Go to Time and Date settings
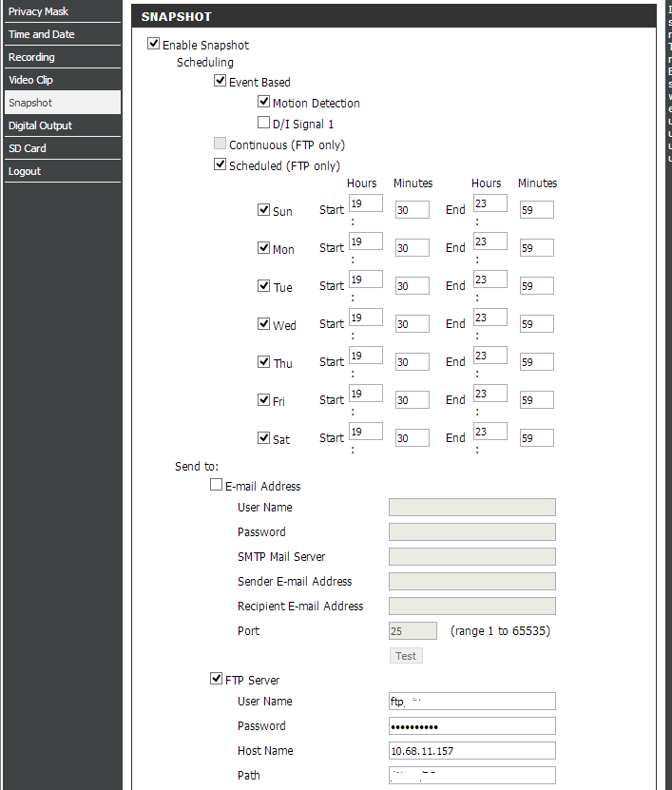 point(41,34)
